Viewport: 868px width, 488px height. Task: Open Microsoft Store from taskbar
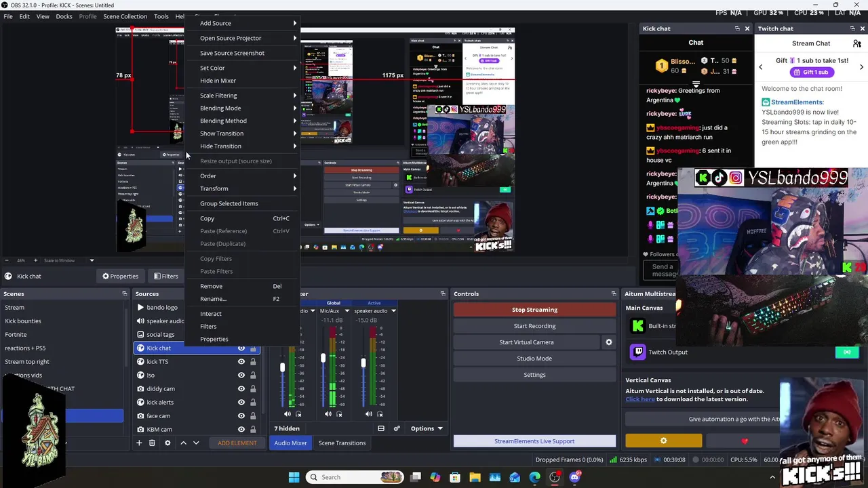[x=455, y=477]
